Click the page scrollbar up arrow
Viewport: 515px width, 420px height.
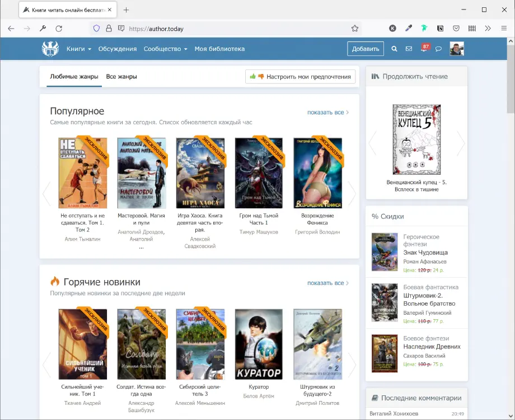coord(511,40)
